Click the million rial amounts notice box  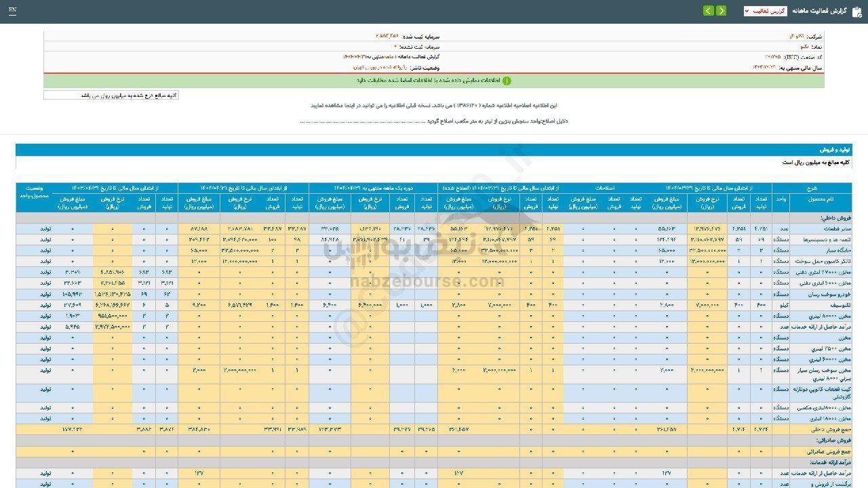click(112, 95)
